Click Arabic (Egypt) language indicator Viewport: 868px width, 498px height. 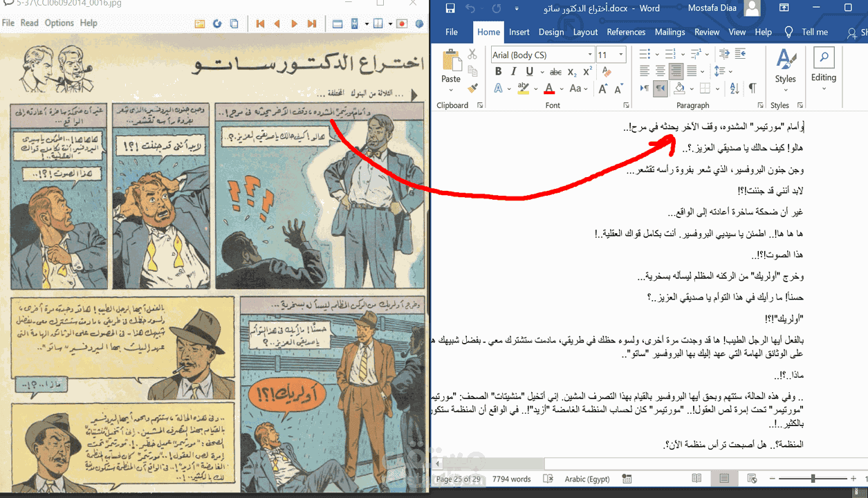click(x=587, y=479)
